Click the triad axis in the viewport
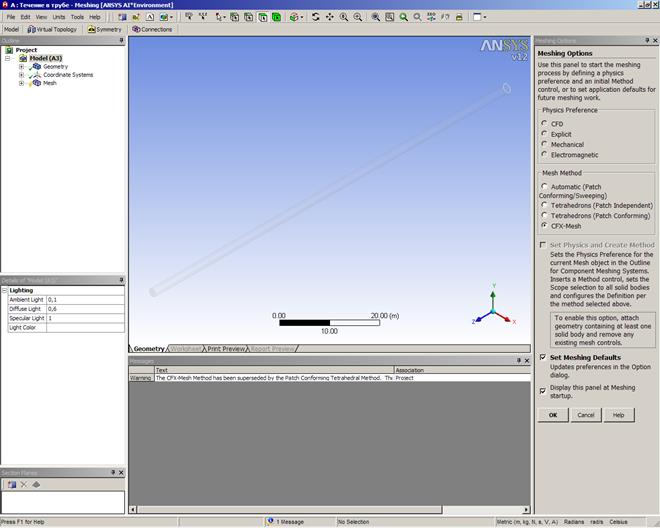660x528 pixels. [x=494, y=311]
